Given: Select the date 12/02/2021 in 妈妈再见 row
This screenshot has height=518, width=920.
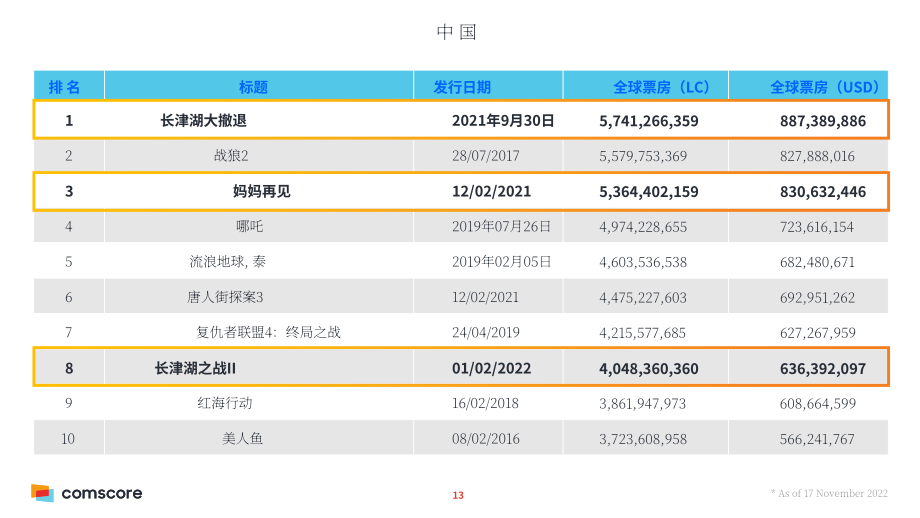Looking at the screenshot, I should pos(491,192).
